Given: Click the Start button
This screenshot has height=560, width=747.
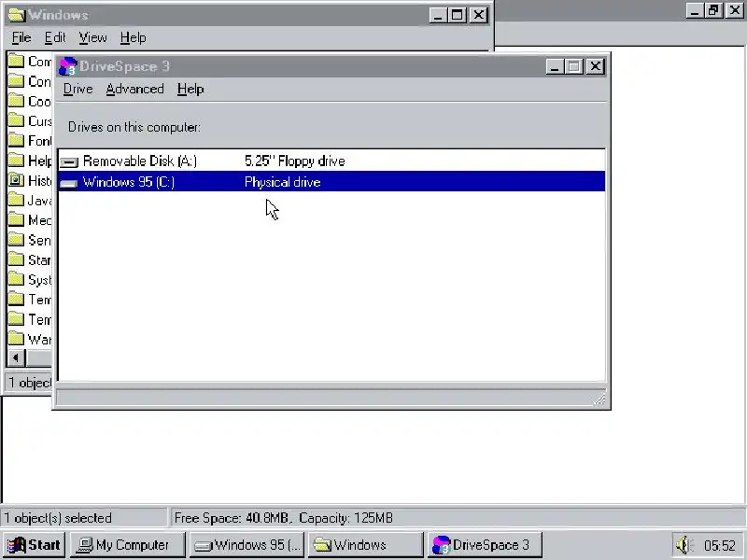Looking at the screenshot, I should (34, 545).
